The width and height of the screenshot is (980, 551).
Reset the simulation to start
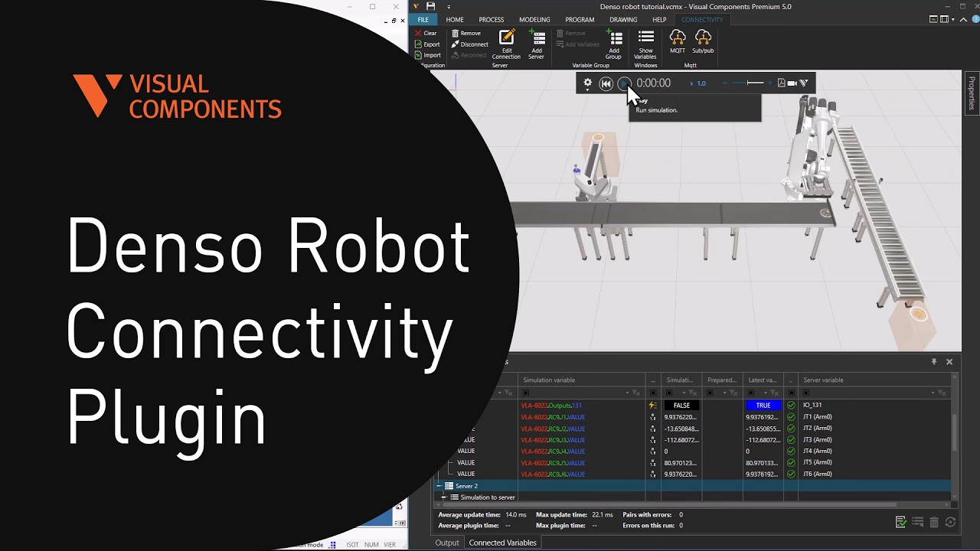tap(606, 83)
